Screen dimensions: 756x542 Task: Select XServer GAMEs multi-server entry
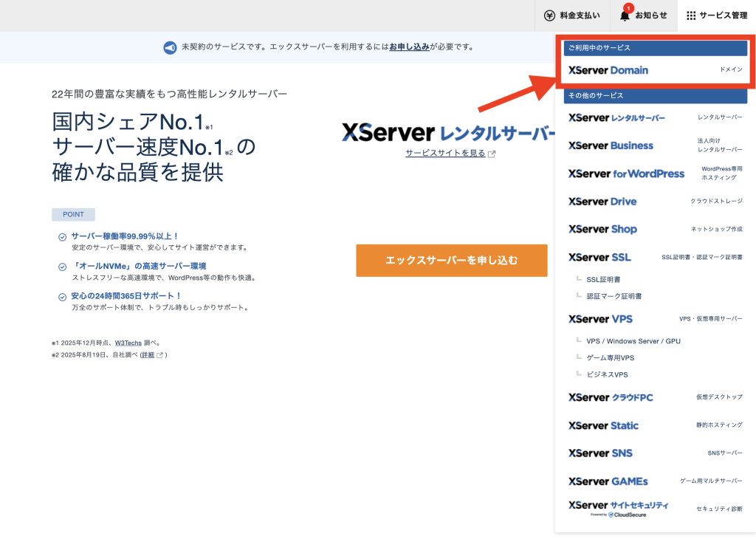coord(608,481)
